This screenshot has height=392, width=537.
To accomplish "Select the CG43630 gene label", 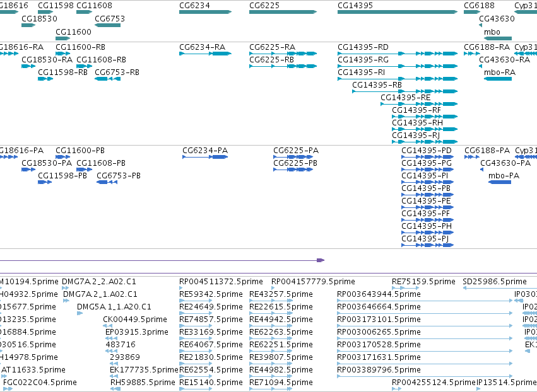I will [497, 18].
